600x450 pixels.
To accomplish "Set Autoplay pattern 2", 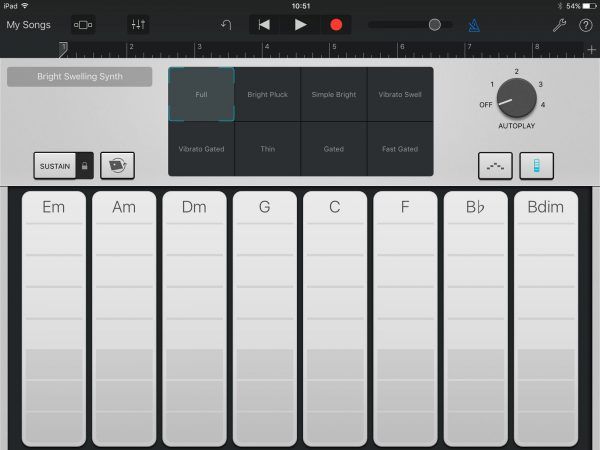I will [517, 72].
